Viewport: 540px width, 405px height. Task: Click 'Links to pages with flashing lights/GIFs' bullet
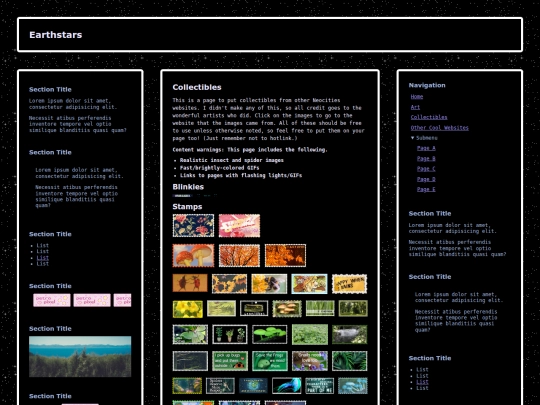(241, 175)
